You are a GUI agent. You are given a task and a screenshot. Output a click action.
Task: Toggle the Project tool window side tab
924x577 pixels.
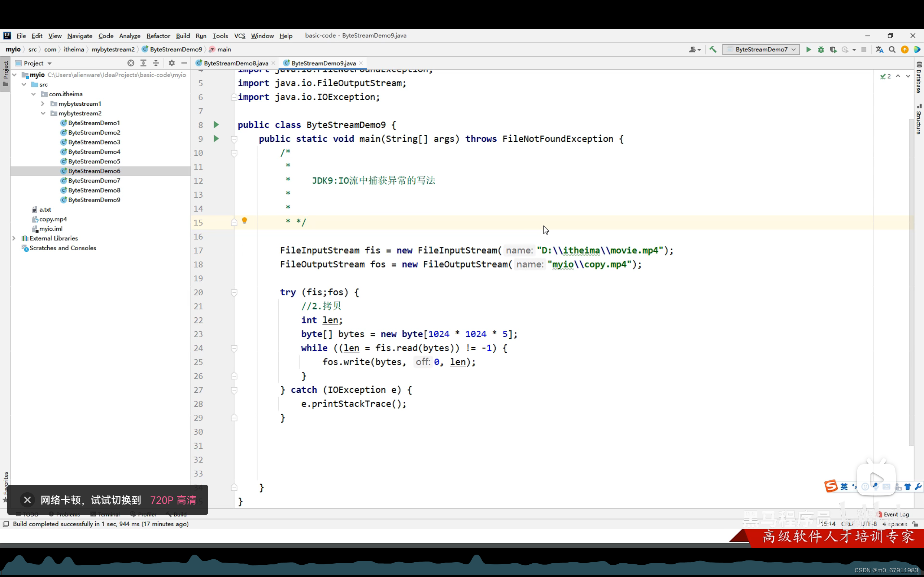click(x=5, y=73)
